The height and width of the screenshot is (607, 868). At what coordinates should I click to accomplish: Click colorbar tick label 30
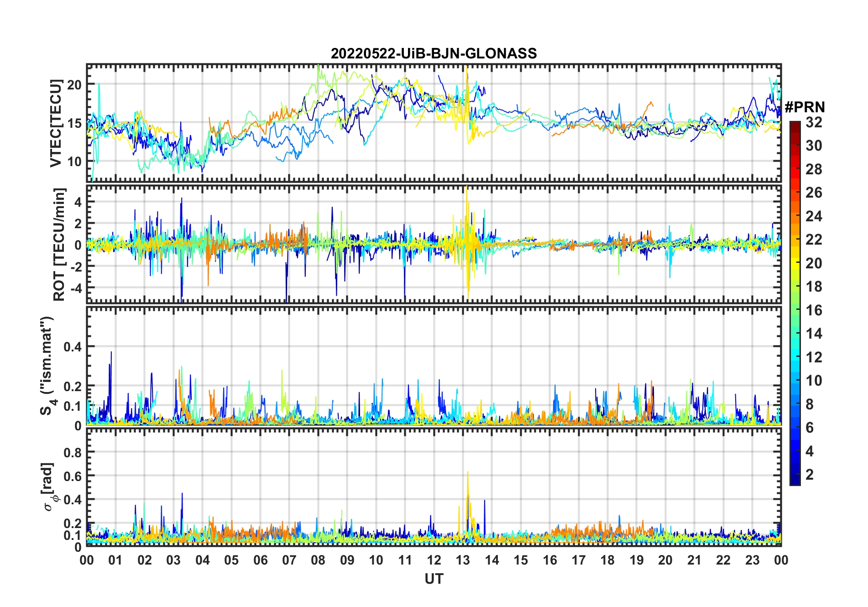pyautogui.click(x=814, y=146)
